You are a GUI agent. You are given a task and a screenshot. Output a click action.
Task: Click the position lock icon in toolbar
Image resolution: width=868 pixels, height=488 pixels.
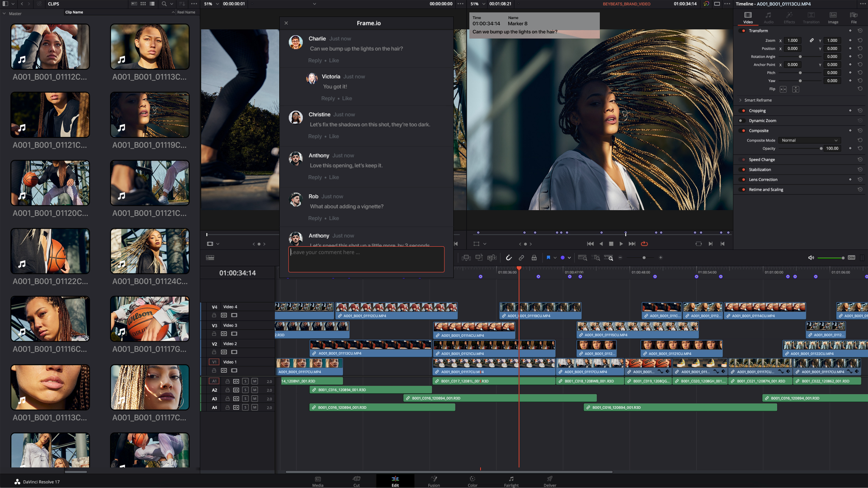[534, 258]
